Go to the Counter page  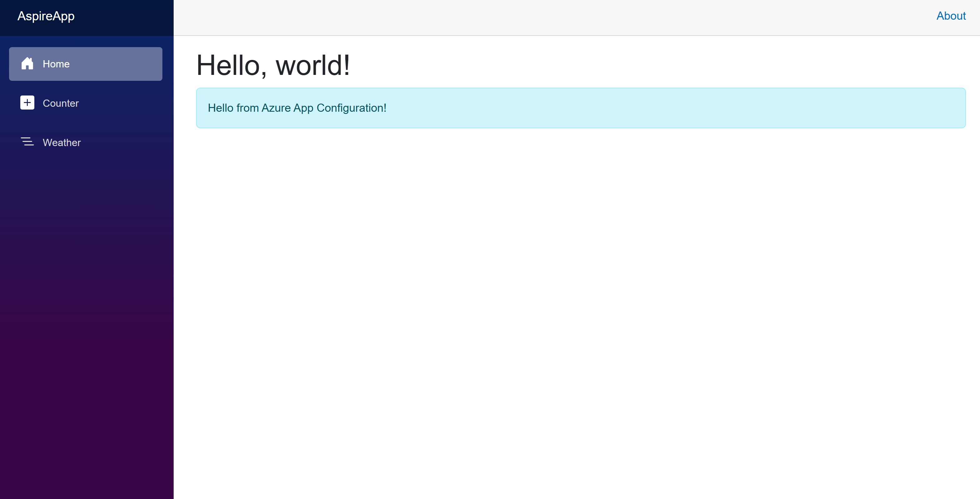coord(86,103)
